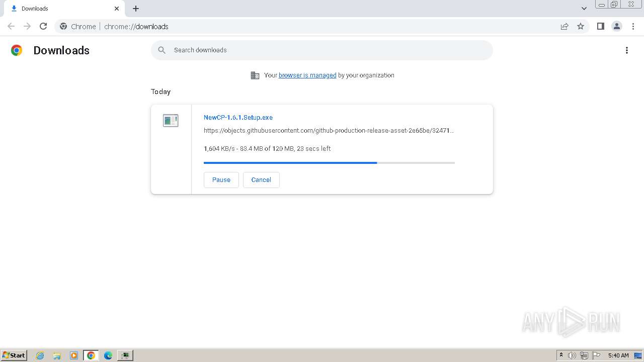Image resolution: width=644 pixels, height=362 pixels.
Task: Go forward with the forward arrow
Action: [27, 26]
